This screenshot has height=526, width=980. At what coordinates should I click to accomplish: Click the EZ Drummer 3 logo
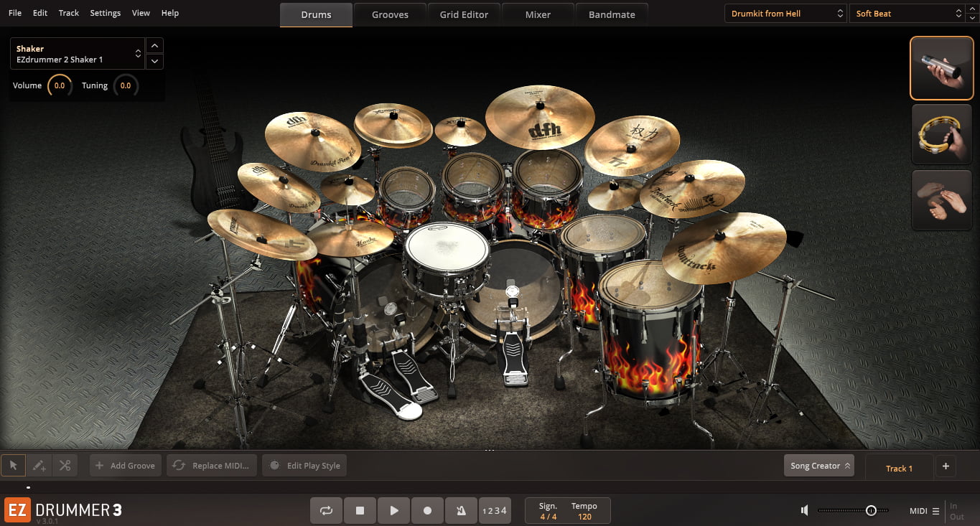click(63, 510)
